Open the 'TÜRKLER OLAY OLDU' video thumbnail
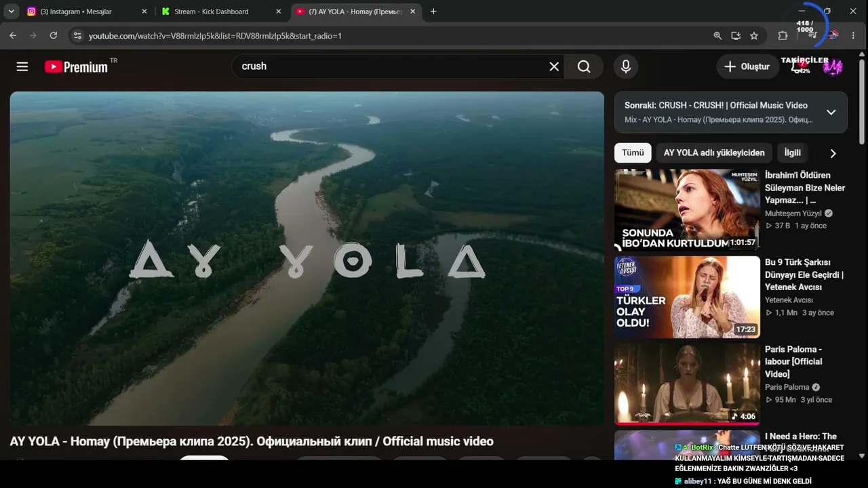 pos(687,297)
